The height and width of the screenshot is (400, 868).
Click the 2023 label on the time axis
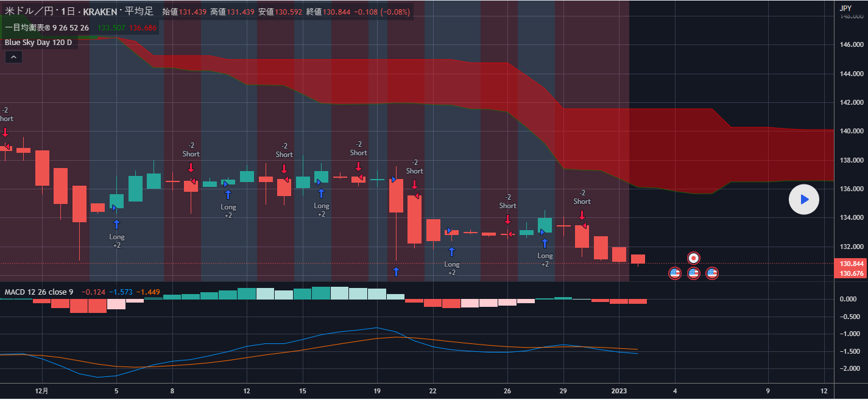(x=619, y=391)
